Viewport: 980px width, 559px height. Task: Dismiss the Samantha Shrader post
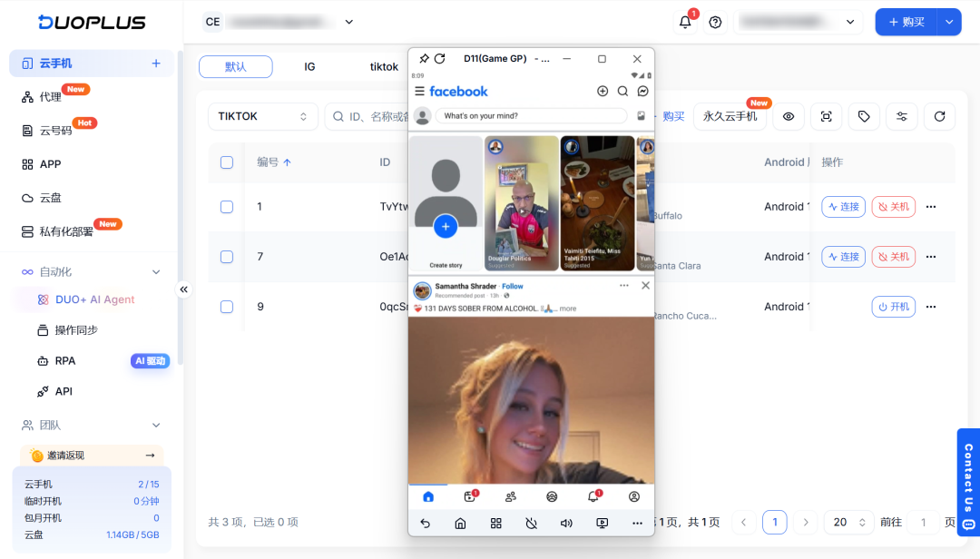645,285
